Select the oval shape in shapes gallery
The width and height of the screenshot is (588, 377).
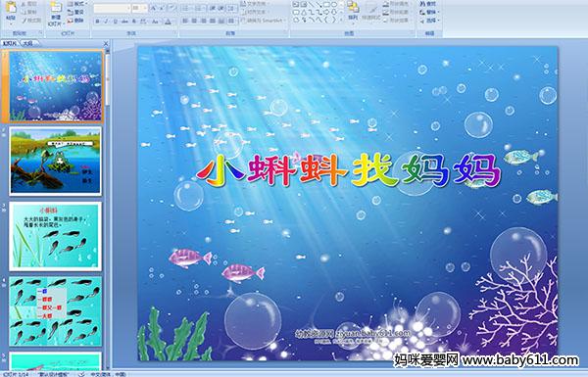click(x=334, y=5)
